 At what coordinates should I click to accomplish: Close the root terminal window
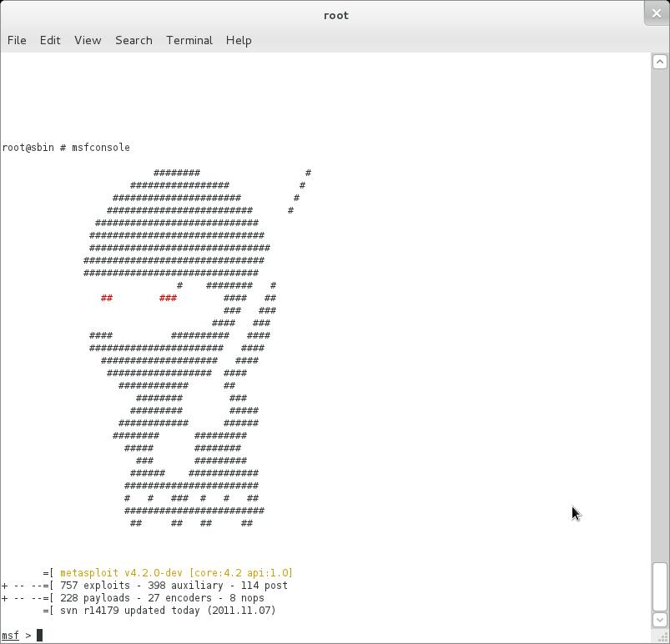point(656,13)
